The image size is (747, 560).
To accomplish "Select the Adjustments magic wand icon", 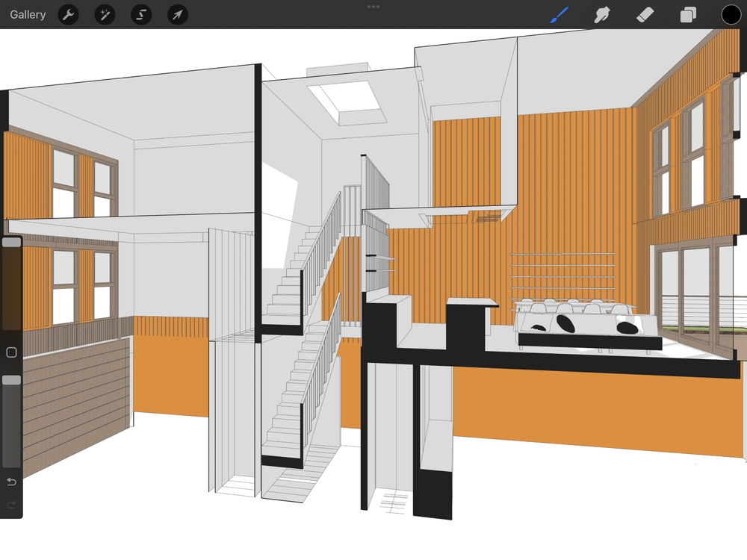I will [105, 15].
